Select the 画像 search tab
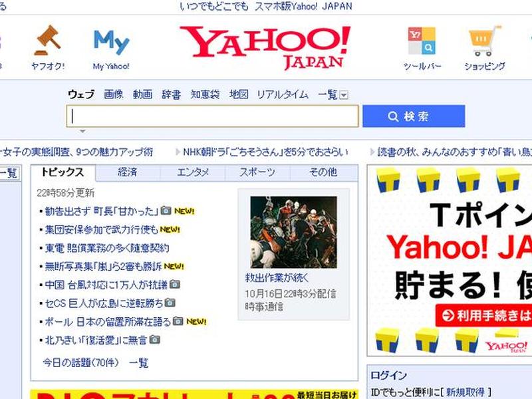The width and height of the screenshot is (532, 399). tap(114, 94)
